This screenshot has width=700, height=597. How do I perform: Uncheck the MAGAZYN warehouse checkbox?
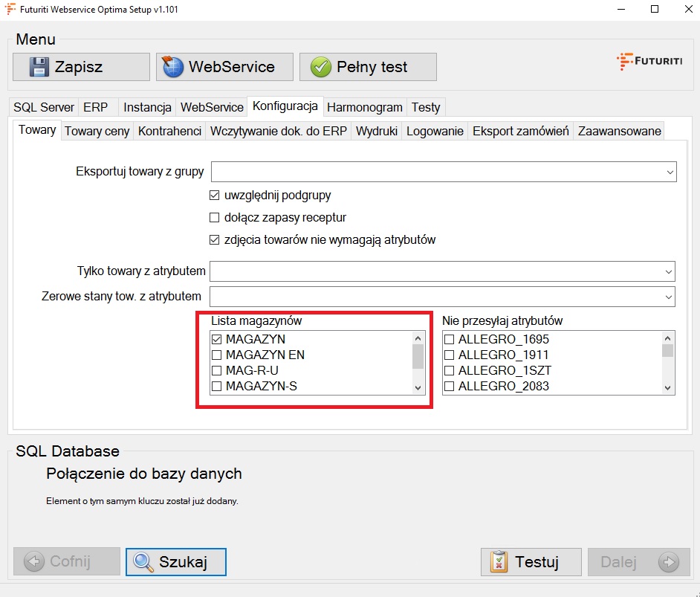pos(217,339)
